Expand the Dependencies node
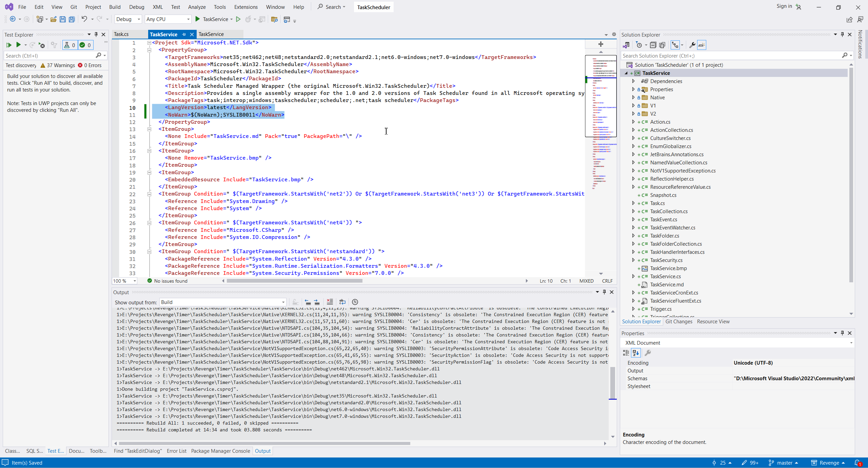Screen dimensions: 868x468 pos(633,81)
